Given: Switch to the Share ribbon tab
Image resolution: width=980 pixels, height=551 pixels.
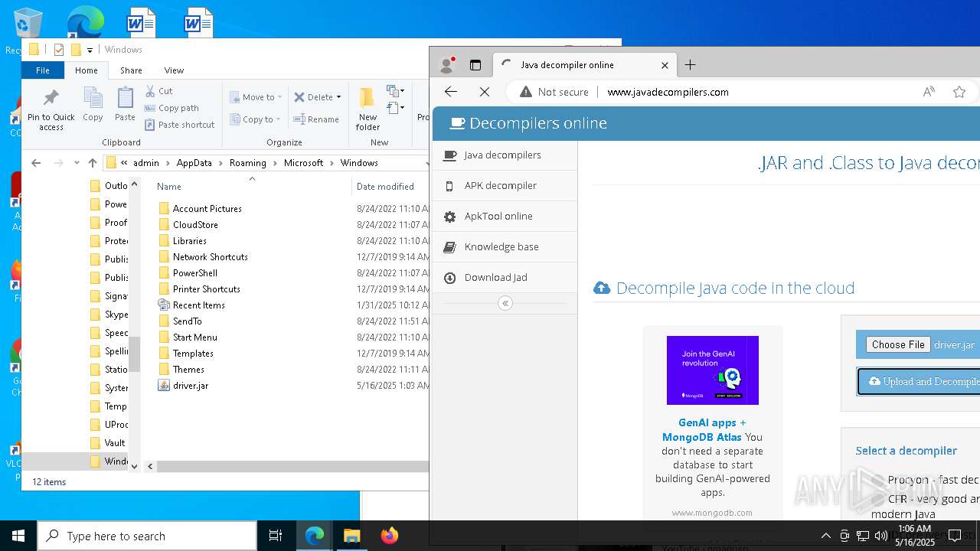Looking at the screenshot, I should pos(131,70).
